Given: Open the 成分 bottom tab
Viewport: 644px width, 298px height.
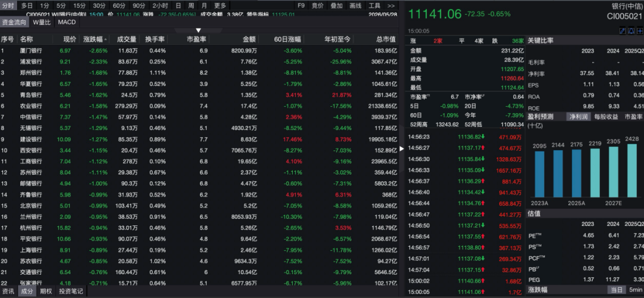Looking at the screenshot, I should pos(27,291).
